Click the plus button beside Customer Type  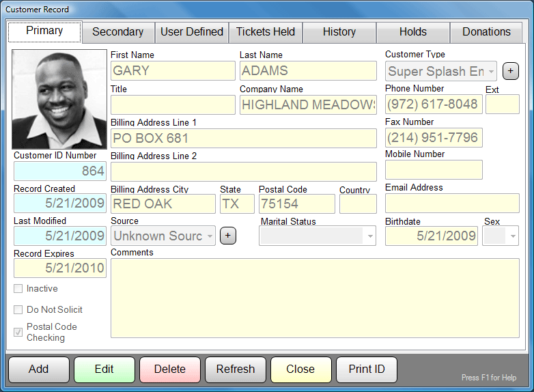pyautogui.click(x=509, y=71)
